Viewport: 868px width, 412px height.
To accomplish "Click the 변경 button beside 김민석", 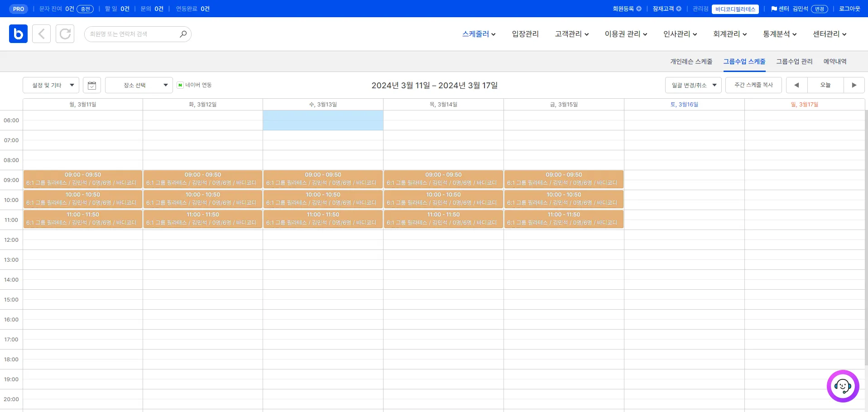I will coord(820,9).
